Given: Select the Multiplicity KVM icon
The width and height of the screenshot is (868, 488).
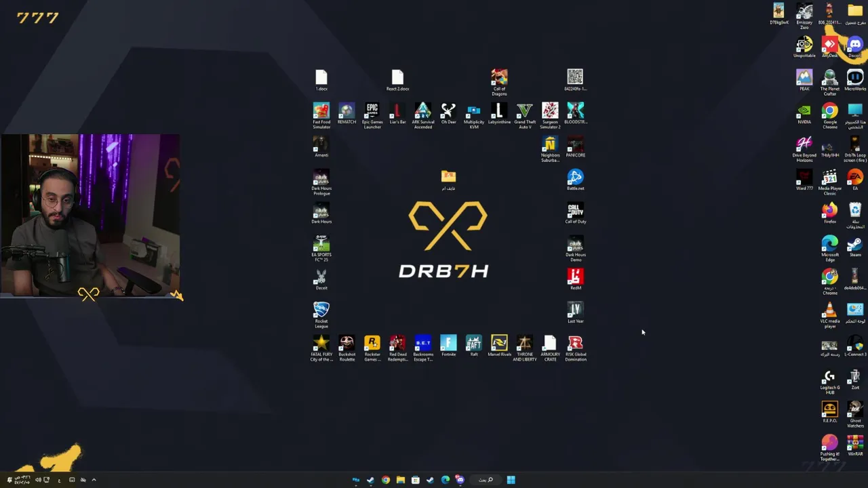Looking at the screenshot, I should click(x=474, y=115).
